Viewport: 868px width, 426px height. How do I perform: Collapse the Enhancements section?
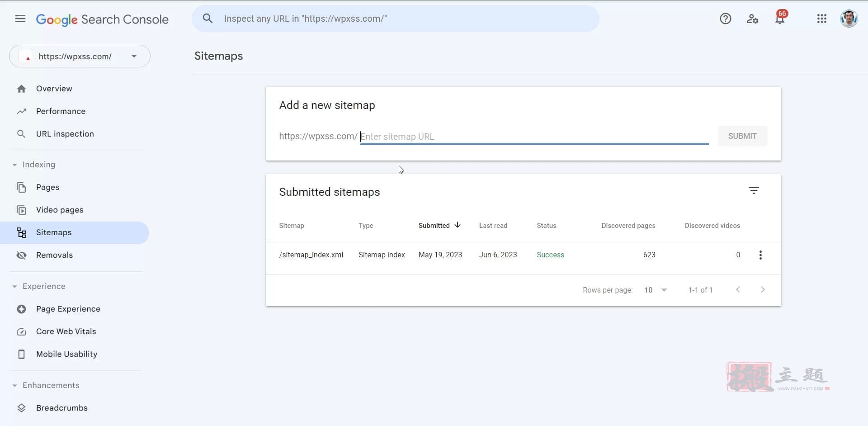tap(14, 385)
